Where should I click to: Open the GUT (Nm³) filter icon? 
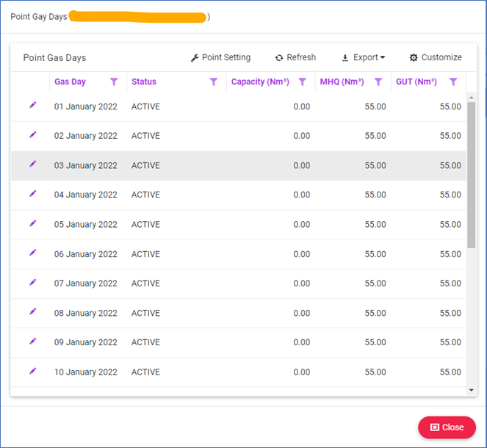[x=453, y=82]
